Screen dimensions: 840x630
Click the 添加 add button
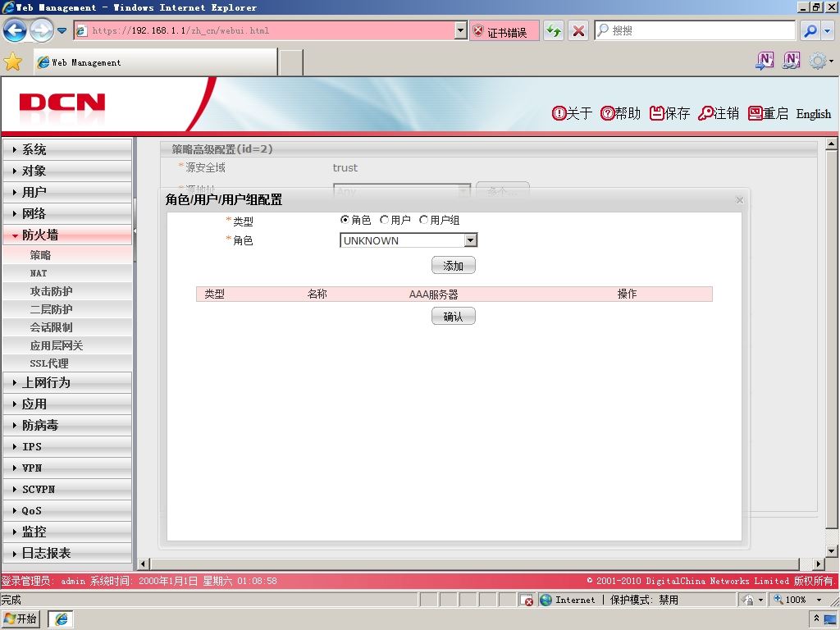point(453,265)
